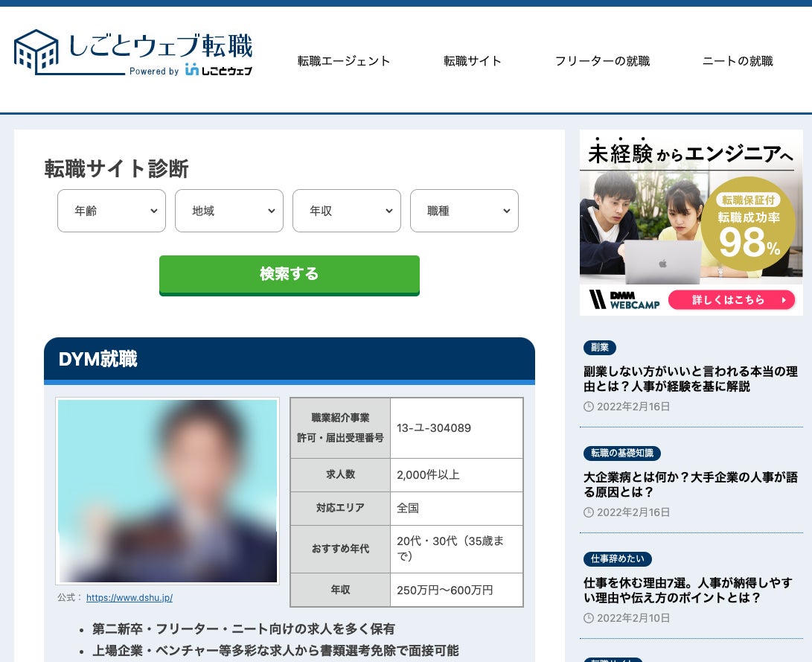The image size is (812, 662).
Task: Click the DYM就職 profile photo
Action: [x=167, y=491]
